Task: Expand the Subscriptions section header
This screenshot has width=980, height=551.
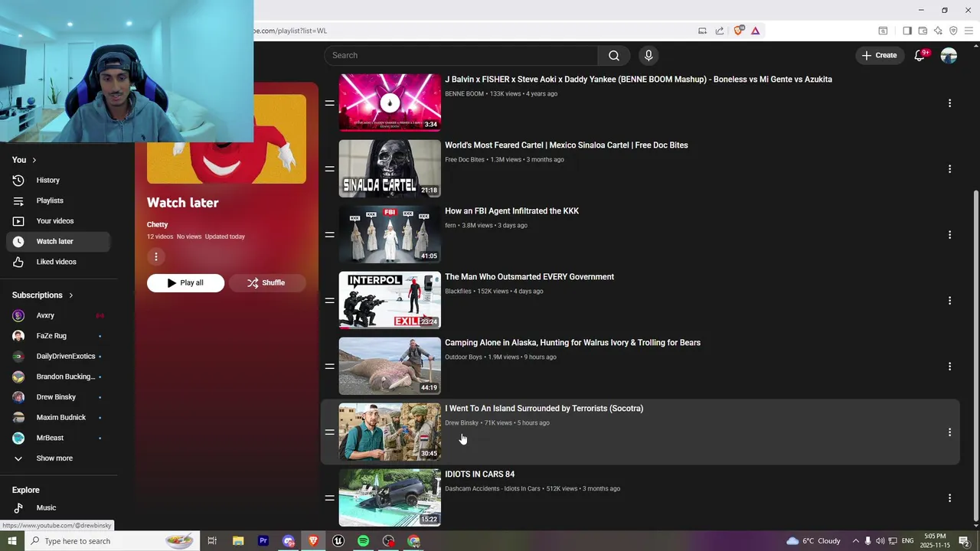Action: click(43, 295)
